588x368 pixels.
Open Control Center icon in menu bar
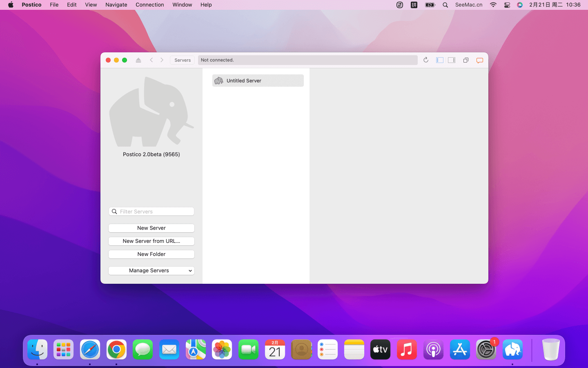[507, 5]
